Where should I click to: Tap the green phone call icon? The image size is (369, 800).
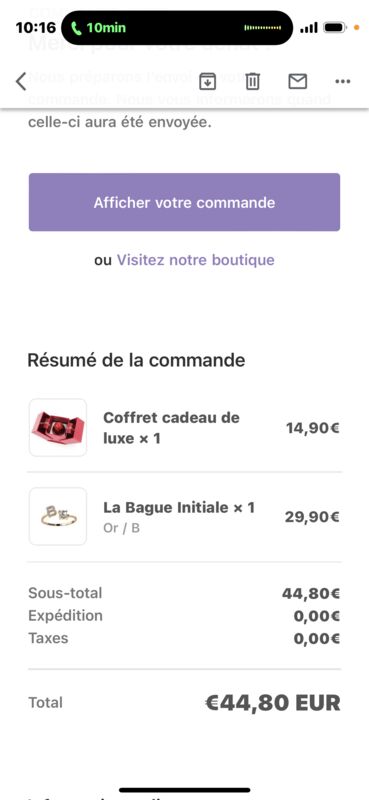tap(77, 28)
